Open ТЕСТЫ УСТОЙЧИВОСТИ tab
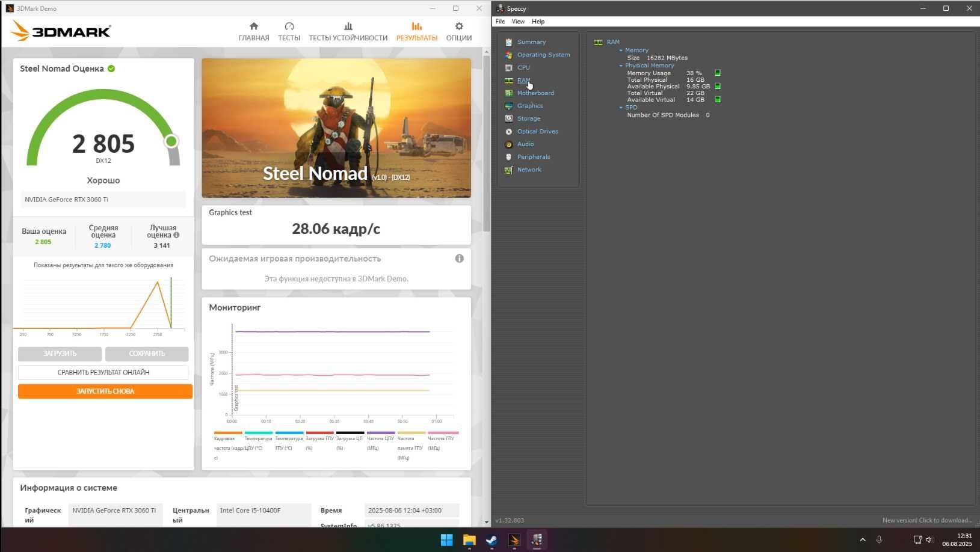 click(x=348, y=31)
